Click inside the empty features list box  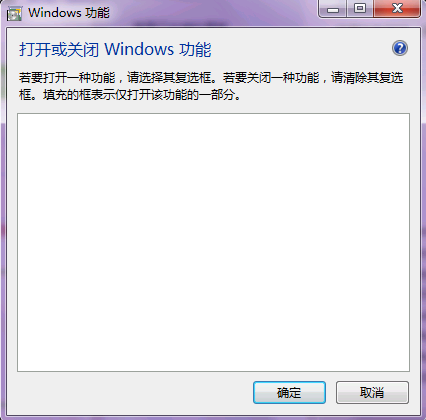[x=213, y=242]
